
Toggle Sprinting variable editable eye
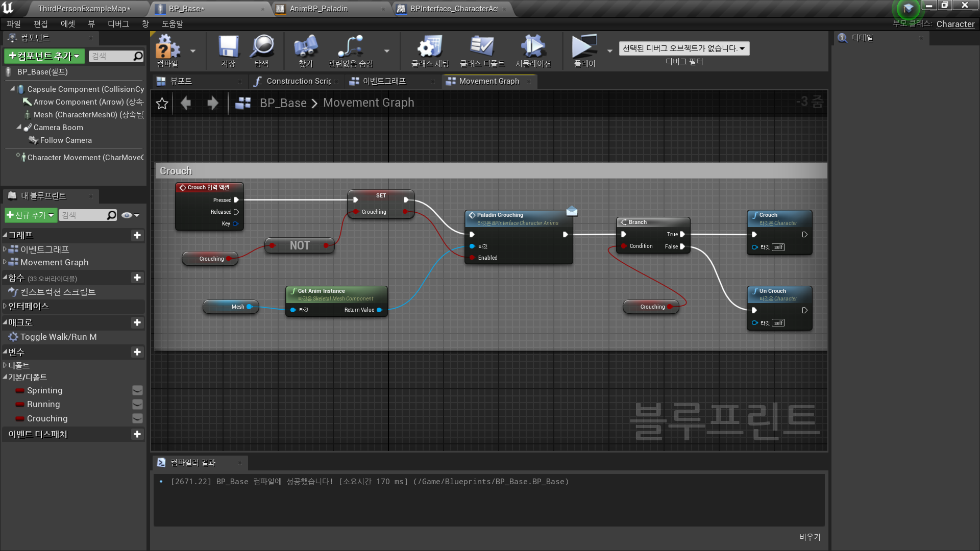tap(137, 390)
